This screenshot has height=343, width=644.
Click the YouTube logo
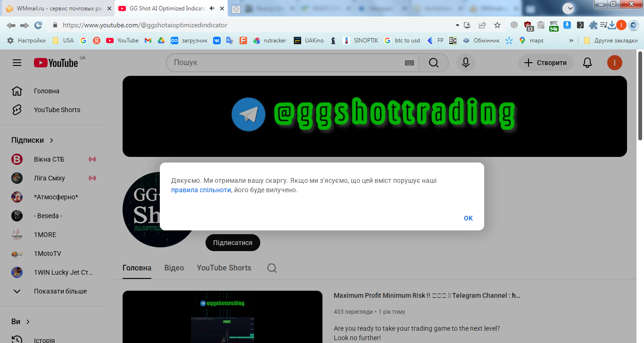tap(56, 63)
